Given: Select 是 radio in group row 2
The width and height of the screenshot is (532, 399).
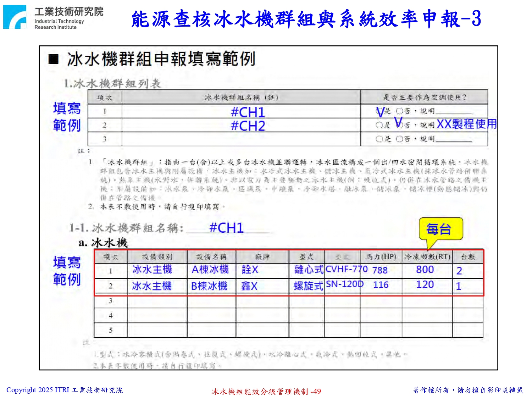Looking at the screenshot, I should tap(379, 125).
